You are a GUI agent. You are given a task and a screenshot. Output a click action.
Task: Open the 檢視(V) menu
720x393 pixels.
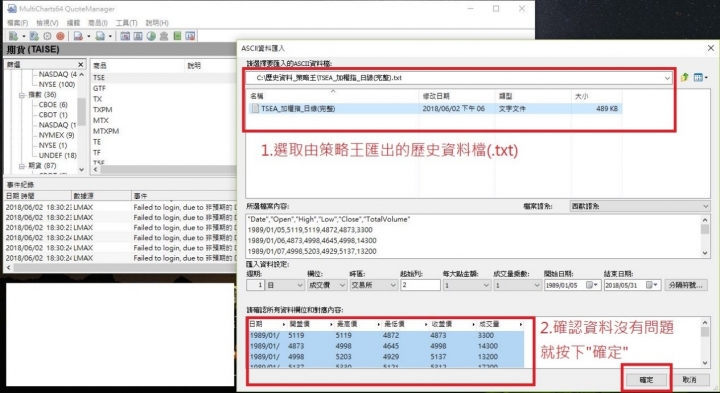pos(47,22)
